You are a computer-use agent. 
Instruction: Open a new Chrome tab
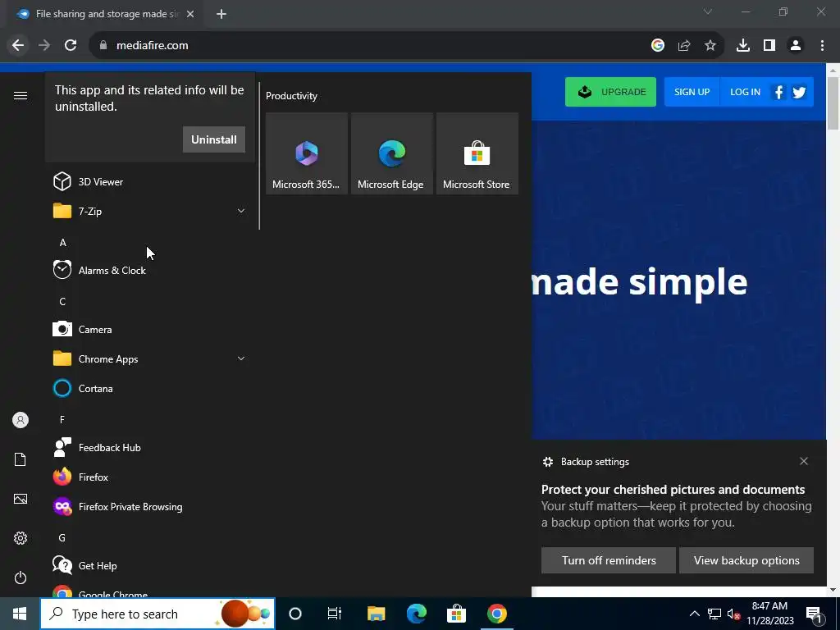(221, 14)
